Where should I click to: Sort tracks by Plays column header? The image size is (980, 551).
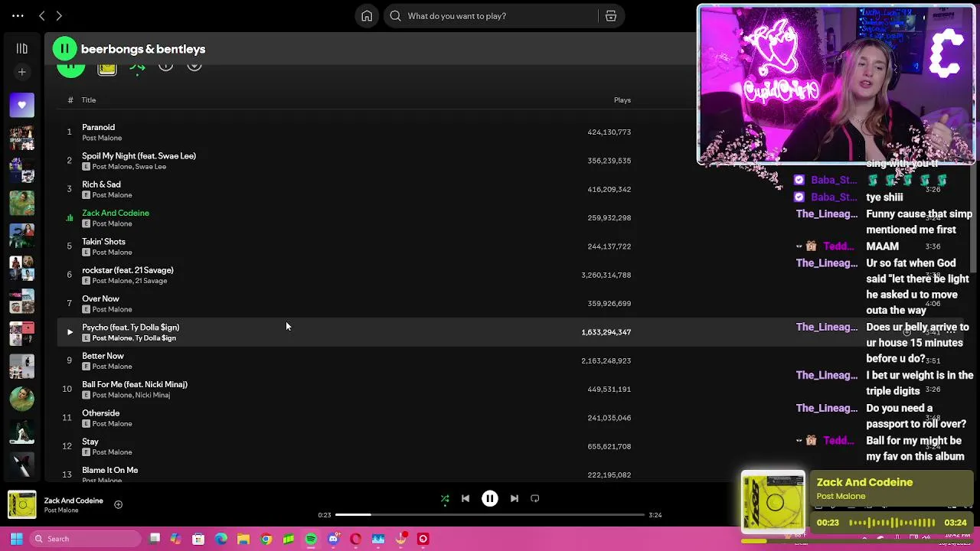pos(622,100)
